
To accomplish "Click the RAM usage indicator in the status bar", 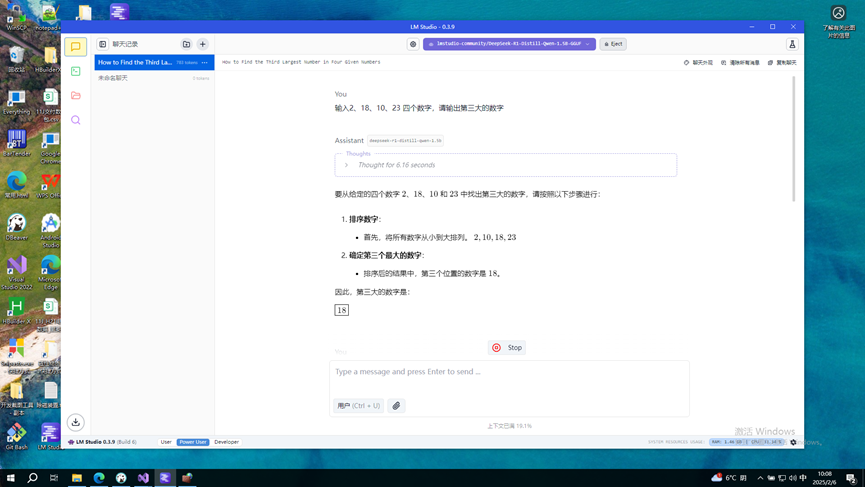I will (x=727, y=442).
